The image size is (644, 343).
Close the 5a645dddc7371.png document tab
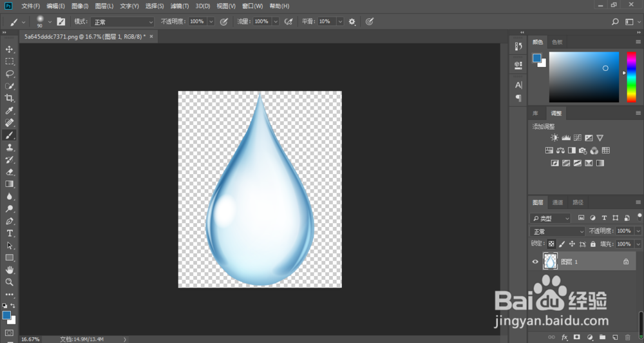151,37
